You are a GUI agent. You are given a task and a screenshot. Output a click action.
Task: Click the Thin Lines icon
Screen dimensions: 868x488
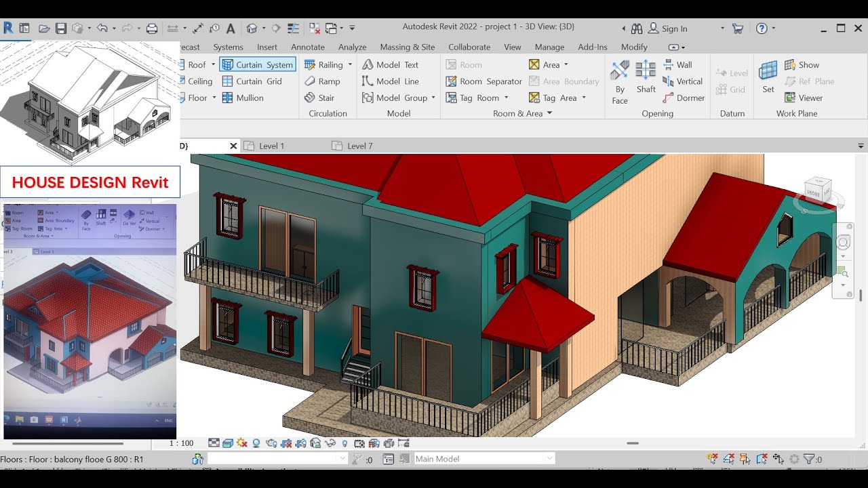(x=293, y=28)
